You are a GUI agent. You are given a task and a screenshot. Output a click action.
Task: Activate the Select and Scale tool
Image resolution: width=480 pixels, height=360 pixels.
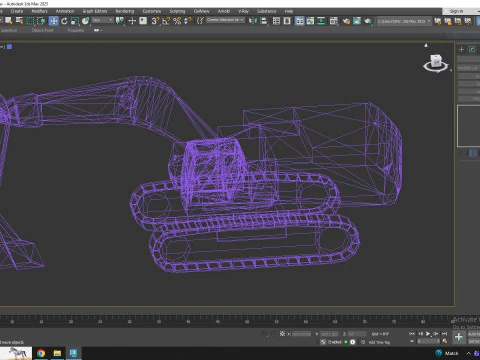click(75, 21)
